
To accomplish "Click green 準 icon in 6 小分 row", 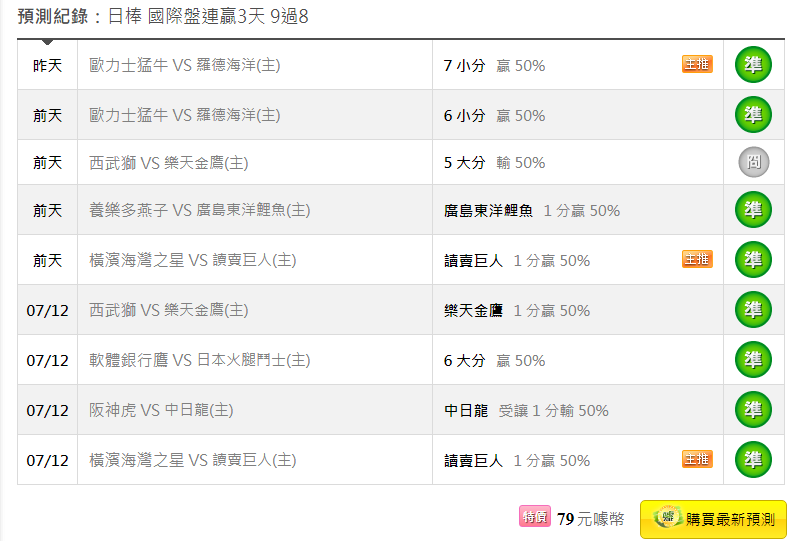I will 753,115.
